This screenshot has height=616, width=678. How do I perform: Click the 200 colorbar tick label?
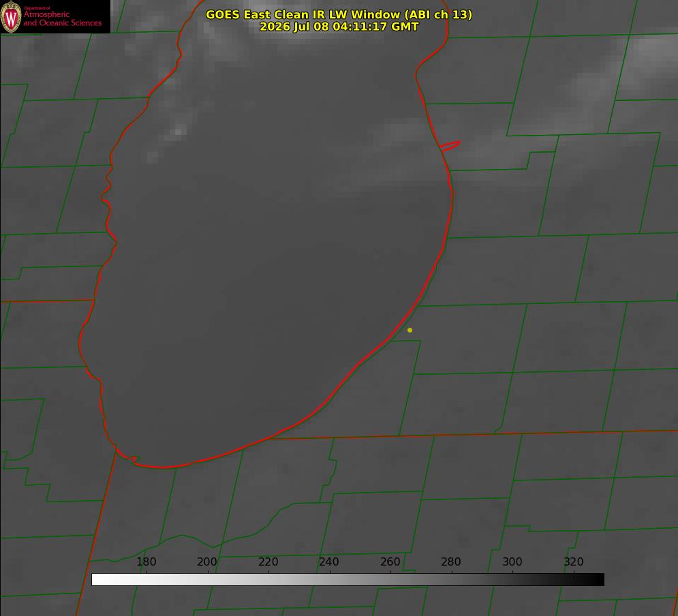[x=207, y=561]
